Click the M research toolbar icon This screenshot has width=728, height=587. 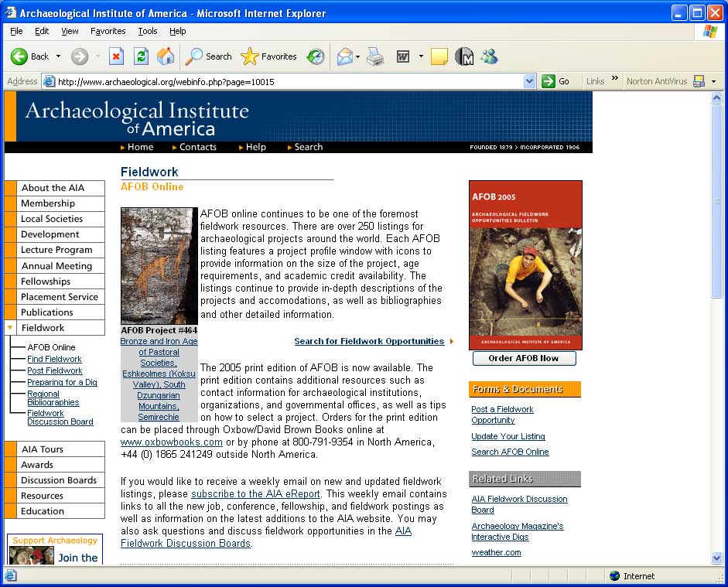[x=464, y=56]
